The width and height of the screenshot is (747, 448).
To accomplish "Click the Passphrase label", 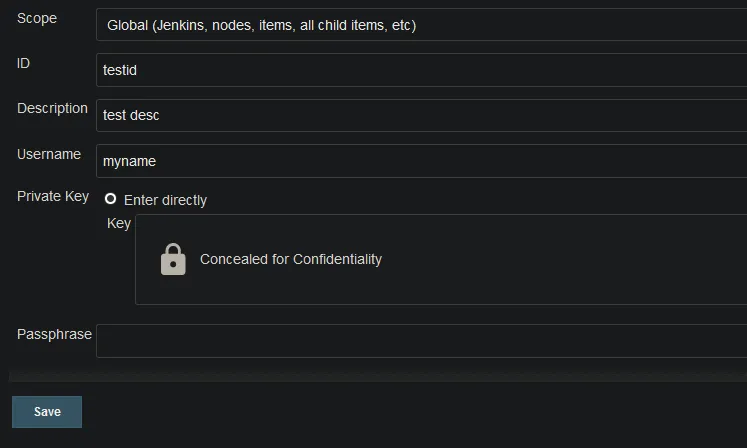I will point(54,334).
